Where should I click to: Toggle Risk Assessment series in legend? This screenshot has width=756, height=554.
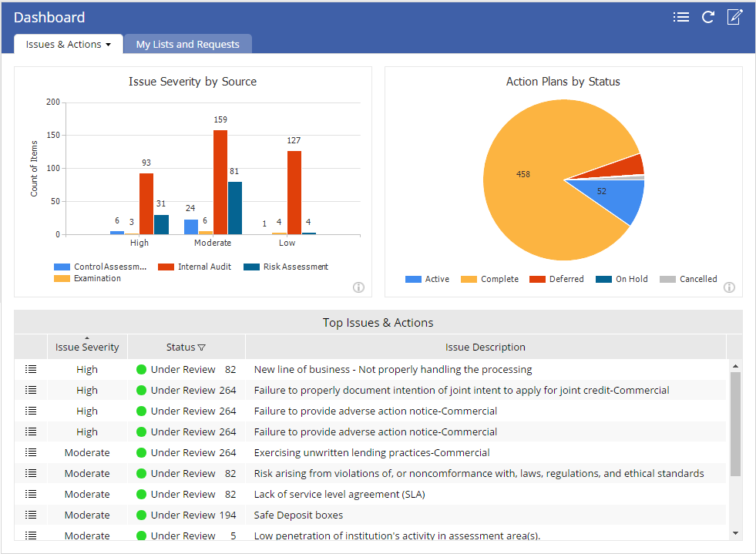(x=286, y=267)
